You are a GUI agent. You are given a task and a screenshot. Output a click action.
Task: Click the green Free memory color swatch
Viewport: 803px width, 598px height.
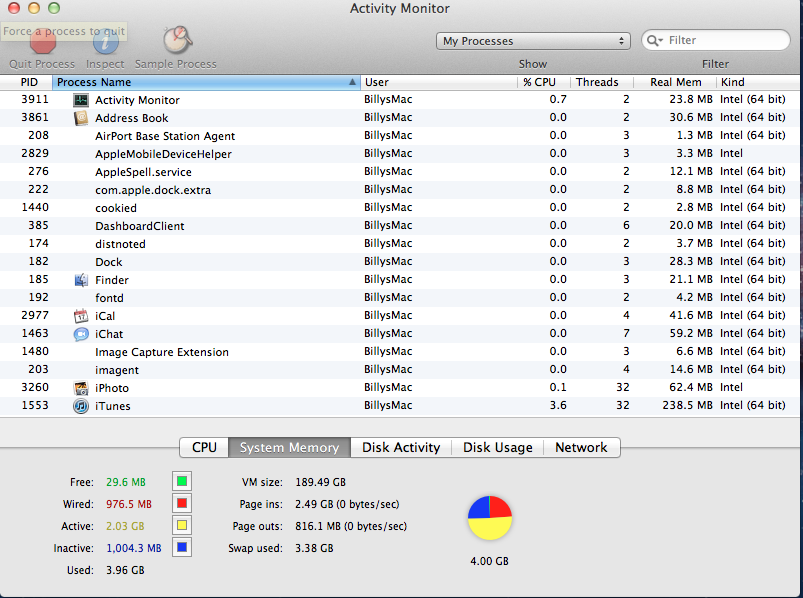(182, 481)
